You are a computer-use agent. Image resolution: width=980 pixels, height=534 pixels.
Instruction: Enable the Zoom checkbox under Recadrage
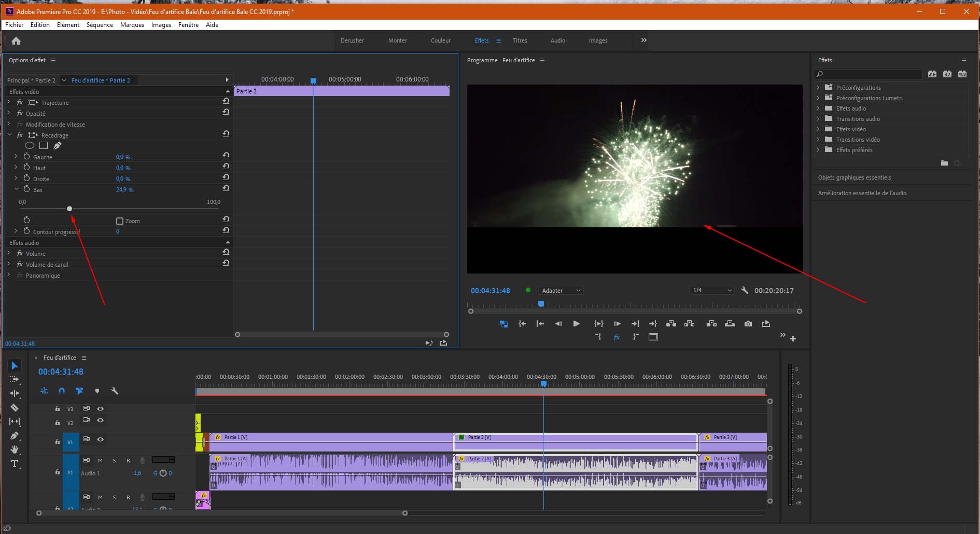click(x=120, y=221)
